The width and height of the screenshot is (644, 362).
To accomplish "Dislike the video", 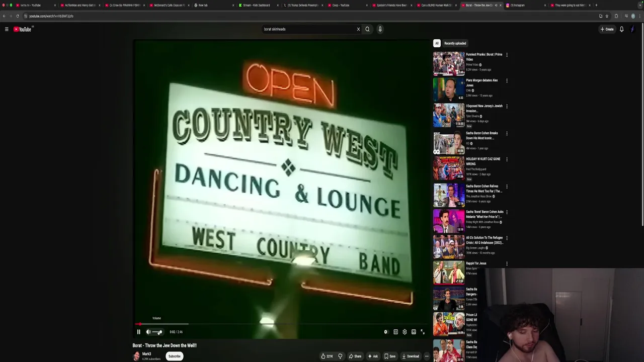I will [340, 356].
